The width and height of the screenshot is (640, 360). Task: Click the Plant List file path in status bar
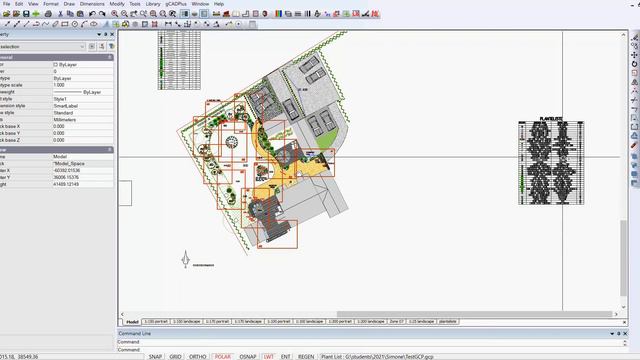point(377,357)
